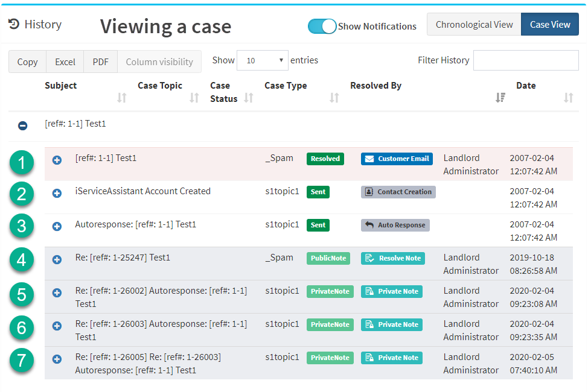
Task: Expand the iServiceAssistant Account Created row
Action: [57, 194]
